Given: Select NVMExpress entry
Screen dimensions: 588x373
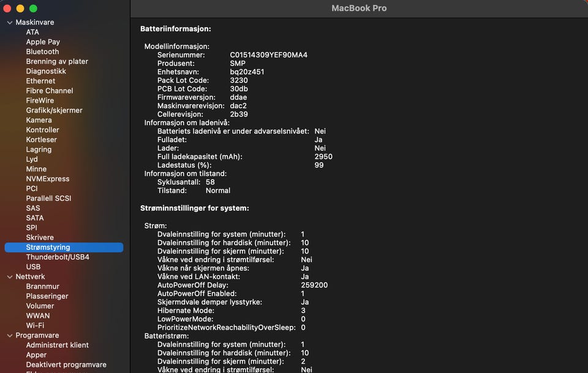Looking at the screenshot, I should pyautogui.click(x=48, y=179).
